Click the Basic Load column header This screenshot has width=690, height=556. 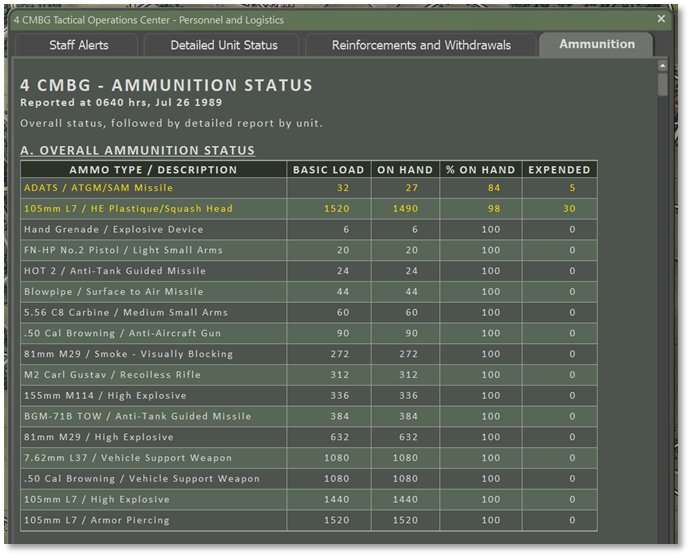329,170
